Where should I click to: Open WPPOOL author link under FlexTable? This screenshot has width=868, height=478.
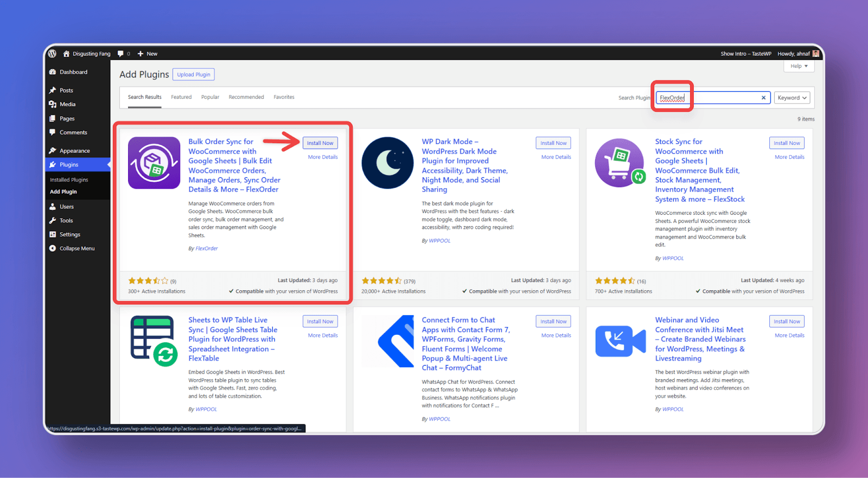pyautogui.click(x=206, y=409)
